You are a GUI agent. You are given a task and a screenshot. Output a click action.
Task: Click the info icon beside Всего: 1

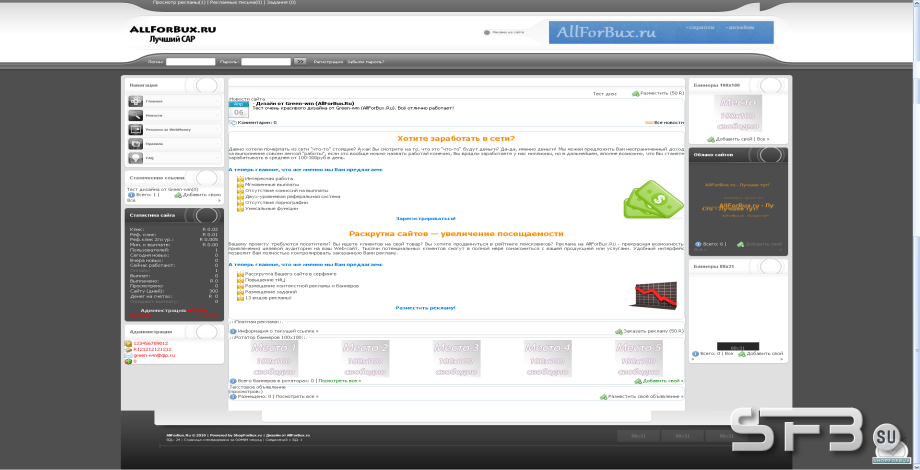[131, 195]
